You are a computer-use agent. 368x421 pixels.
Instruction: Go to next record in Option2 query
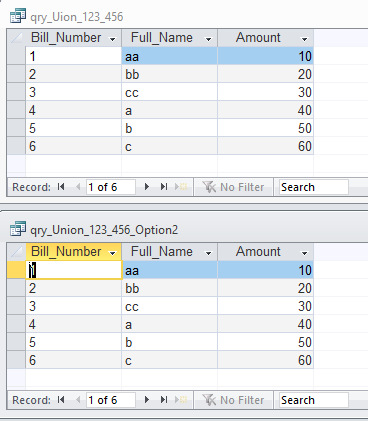tap(146, 400)
